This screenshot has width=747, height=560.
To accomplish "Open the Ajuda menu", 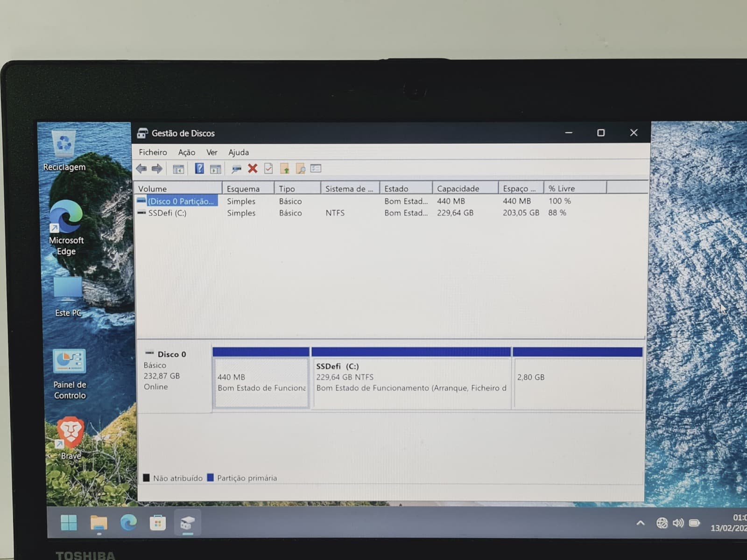I will click(x=239, y=152).
